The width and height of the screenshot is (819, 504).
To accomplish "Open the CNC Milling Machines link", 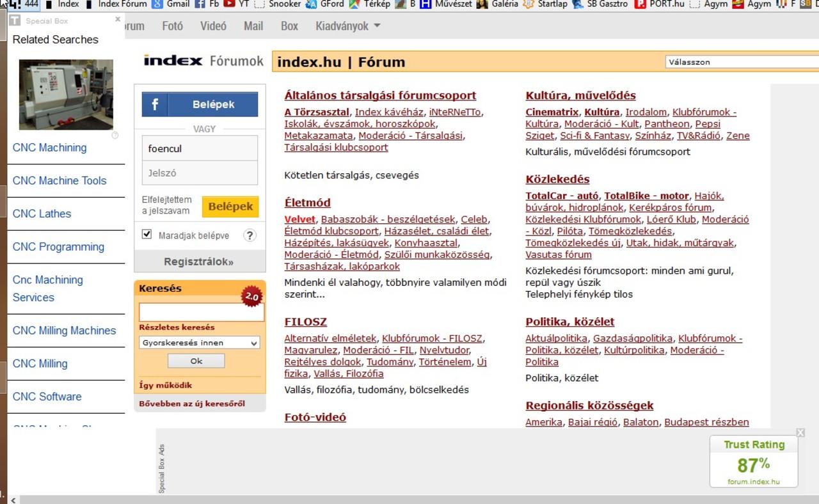I will [x=64, y=331].
